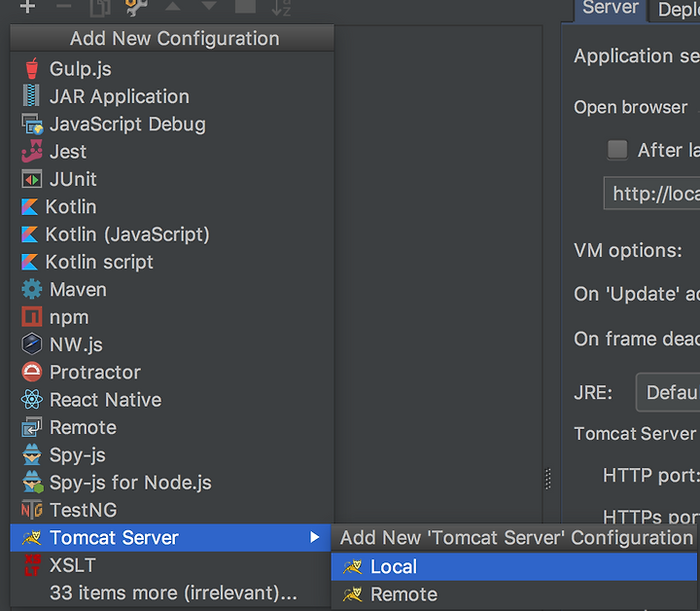Click the NW.js hexagon icon
This screenshot has height=611, width=700.
(x=32, y=344)
